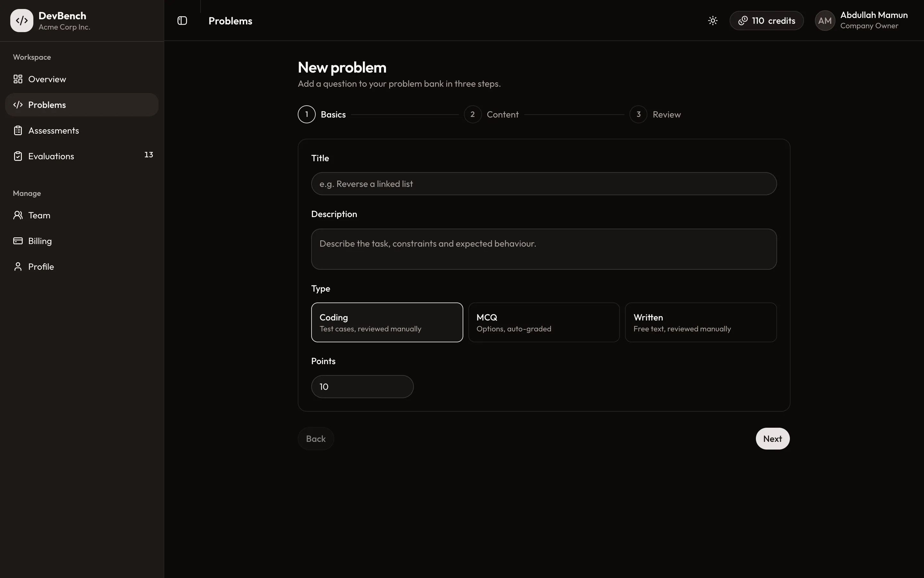Viewport: 924px width, 578px height.
Task: Click the Acme Corp Inc. text
Action: tap(64, 27)
